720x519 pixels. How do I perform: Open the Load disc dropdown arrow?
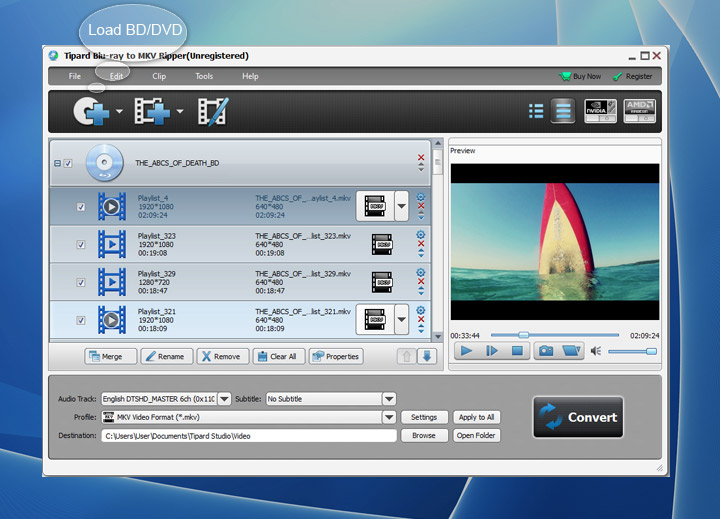pos(119,111)
